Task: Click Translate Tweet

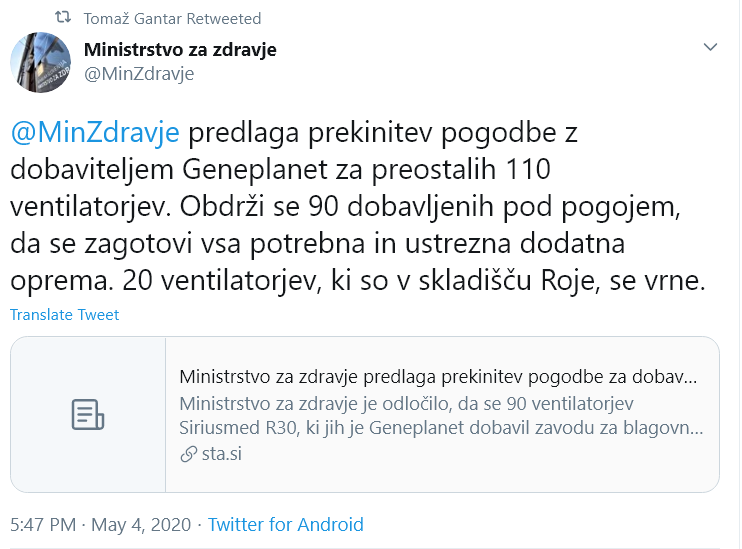Action: (x=64, y=315)
